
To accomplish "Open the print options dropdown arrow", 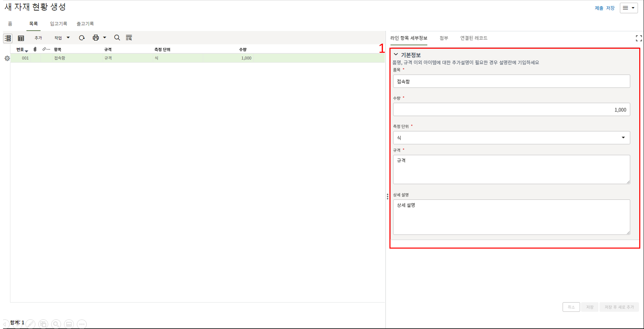I will coord(105,38).
